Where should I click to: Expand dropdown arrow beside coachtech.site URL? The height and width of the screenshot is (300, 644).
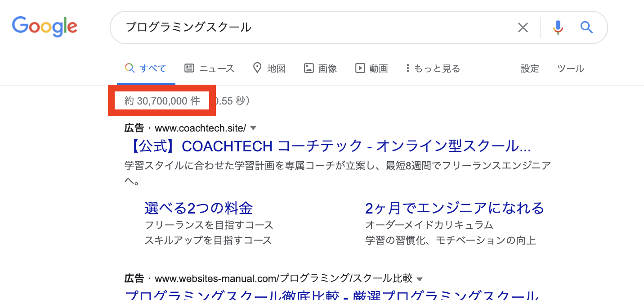(x=253, y=128)
